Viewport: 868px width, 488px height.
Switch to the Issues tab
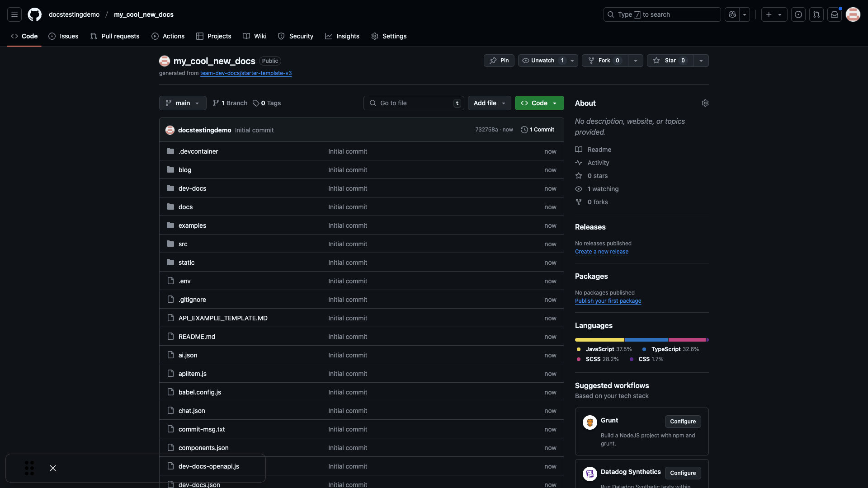(x=63, y=36)
